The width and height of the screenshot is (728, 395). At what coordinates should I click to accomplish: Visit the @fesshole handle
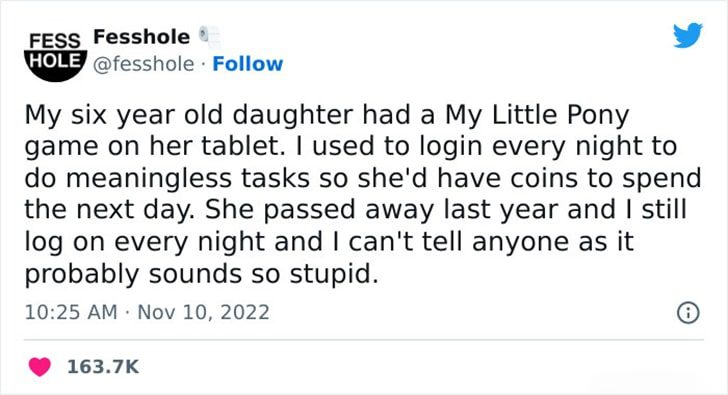143,64
